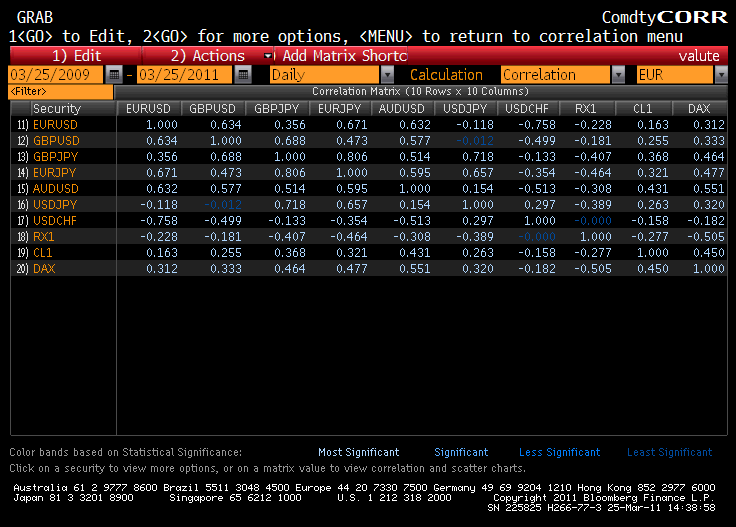Screen dimensions: 736x527
Task: Click CL1 row value 0.431 under AUDUSD
Action: [414, 252]
